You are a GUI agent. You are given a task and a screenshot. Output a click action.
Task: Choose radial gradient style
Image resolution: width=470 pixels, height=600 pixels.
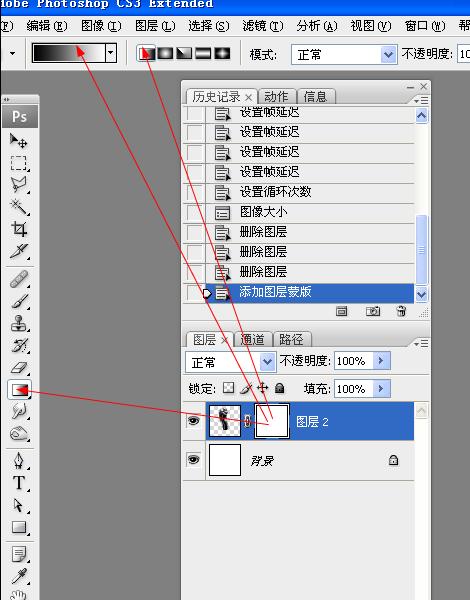(165, 53)
